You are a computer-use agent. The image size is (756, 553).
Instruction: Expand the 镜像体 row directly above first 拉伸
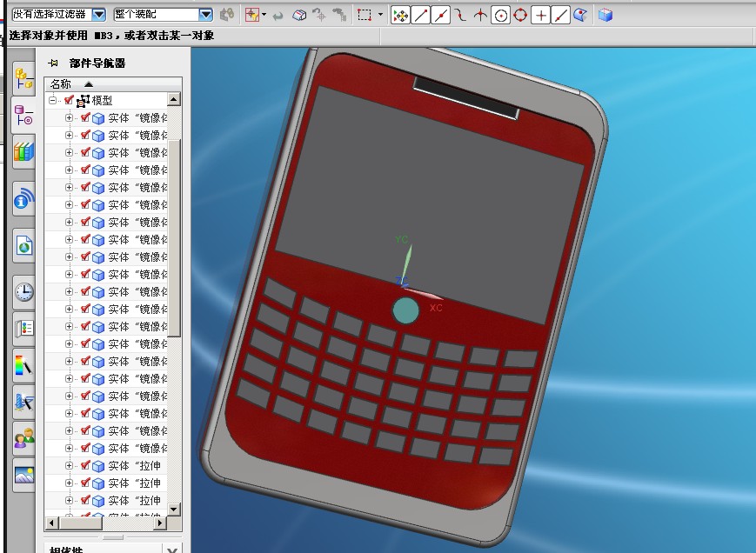pos(69,448)
